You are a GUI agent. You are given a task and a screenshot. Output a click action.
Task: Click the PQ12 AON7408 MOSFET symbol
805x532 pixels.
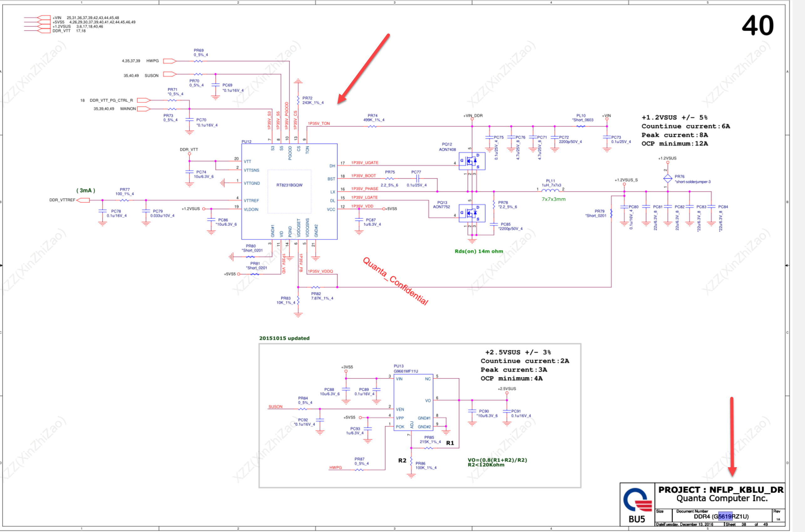pyautogui.click(x=472, y=161)
